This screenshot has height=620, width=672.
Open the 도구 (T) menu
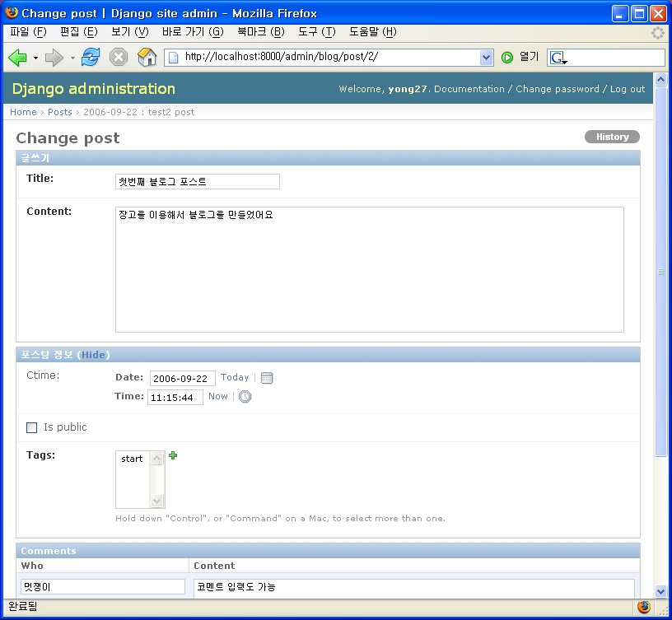pos(316,31)
